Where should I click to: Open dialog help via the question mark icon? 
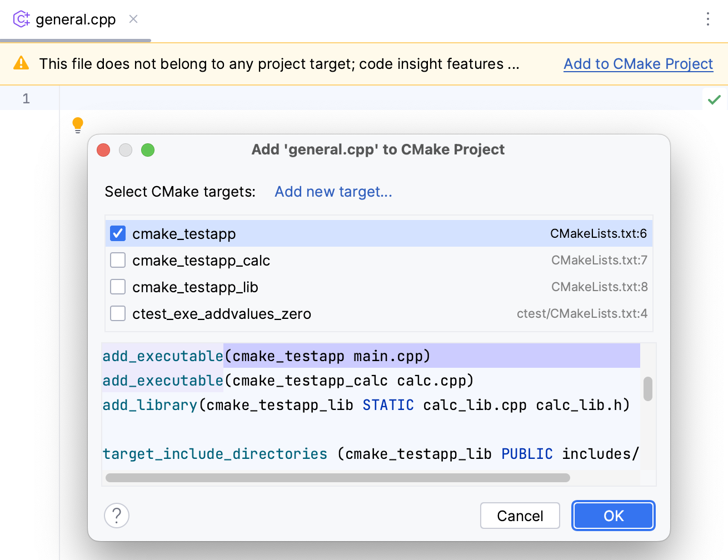point(116,516)
